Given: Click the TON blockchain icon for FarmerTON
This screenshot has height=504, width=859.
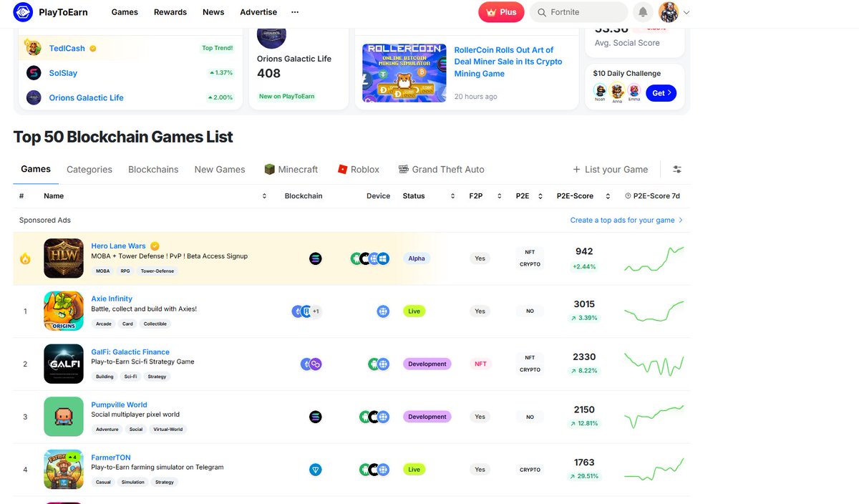Looking at the screenshot, I should click(x=316, y=470).
